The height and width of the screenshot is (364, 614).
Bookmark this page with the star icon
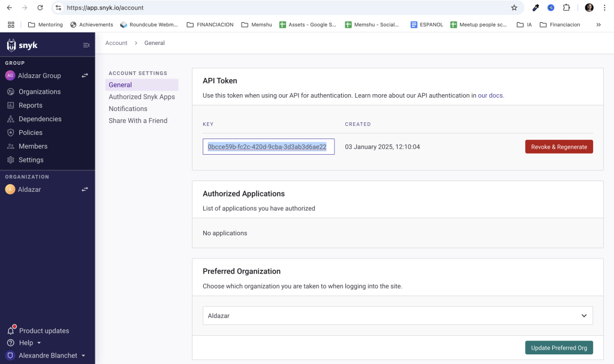[514, 7]
